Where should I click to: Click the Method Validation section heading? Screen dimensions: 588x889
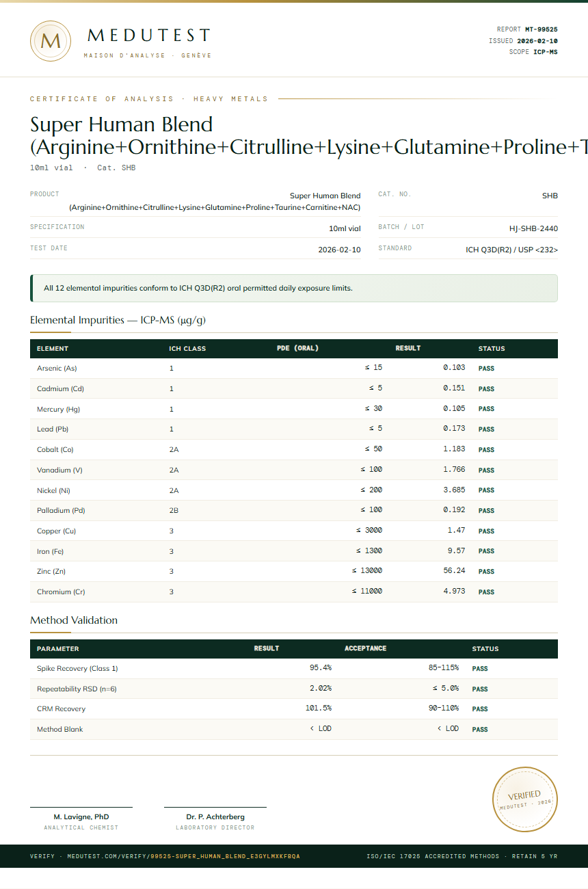(x=74, y=620)
